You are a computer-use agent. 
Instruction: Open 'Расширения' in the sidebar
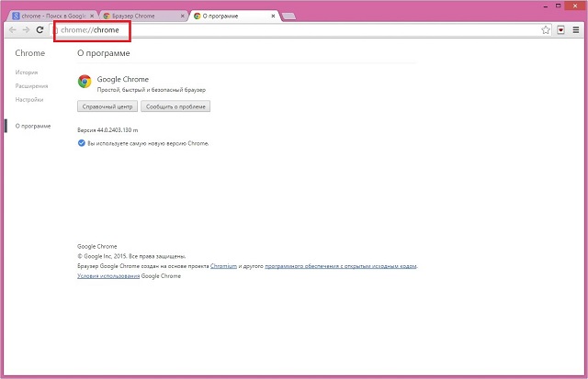pos(31,86)
